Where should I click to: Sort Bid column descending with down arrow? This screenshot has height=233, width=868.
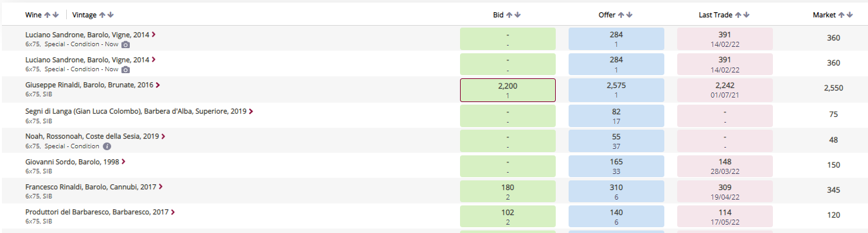click(518, 15)
